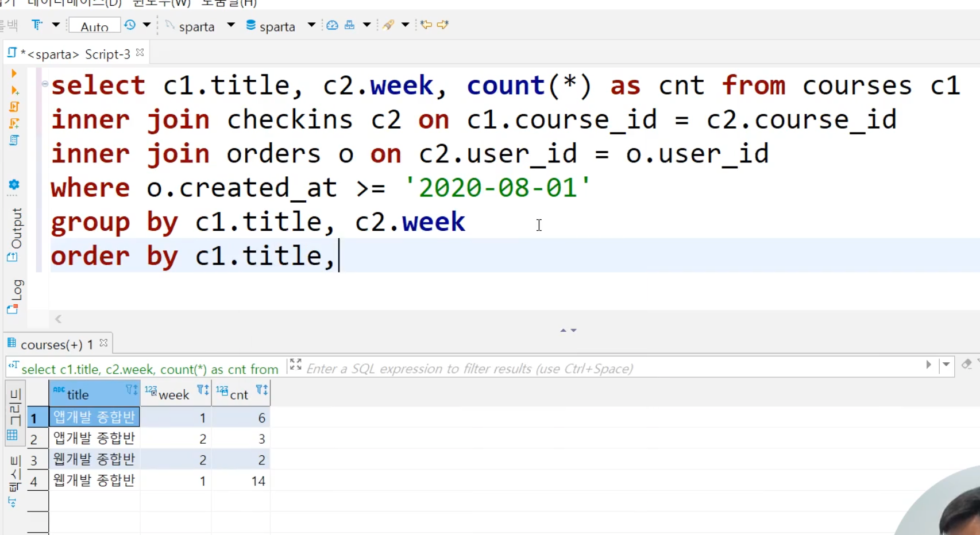
Task: Click the blue diagram icon beside the gauge
Action: coord(349,25)
